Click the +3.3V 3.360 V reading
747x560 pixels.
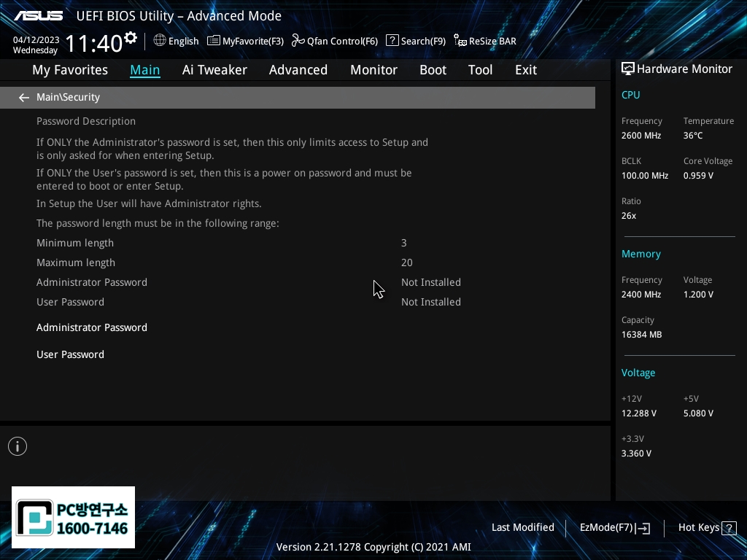(x=636, y=454)
